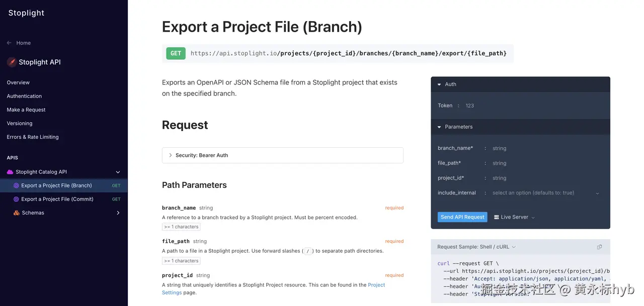
Task: Open the Request Sample: Shell / cURL language dropdown
Action: click(476, 247)
